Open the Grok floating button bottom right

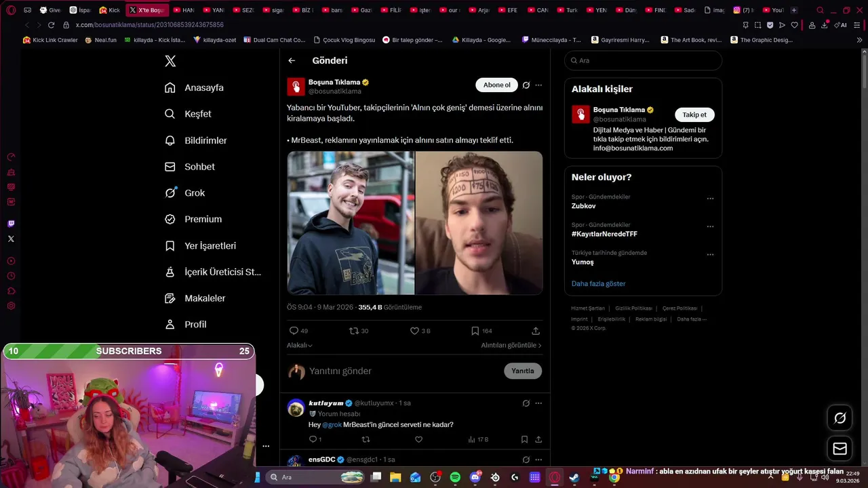pyautogui.click(x=840, y=418)
